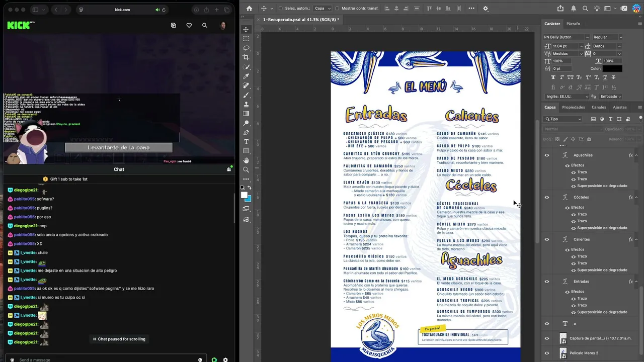Open the three-dot more align options
The height and width of the screenshot is (362, 644).
click(471, 8)
